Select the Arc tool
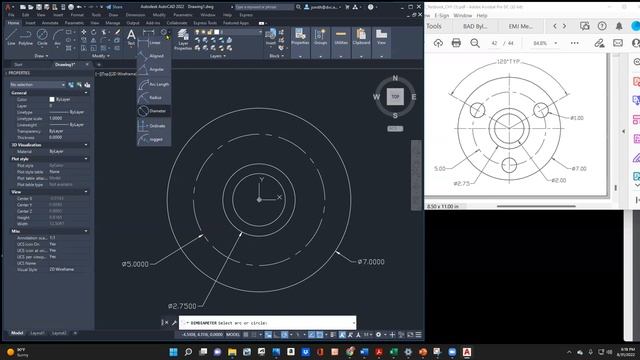640x360 pixels. (58, 37)
